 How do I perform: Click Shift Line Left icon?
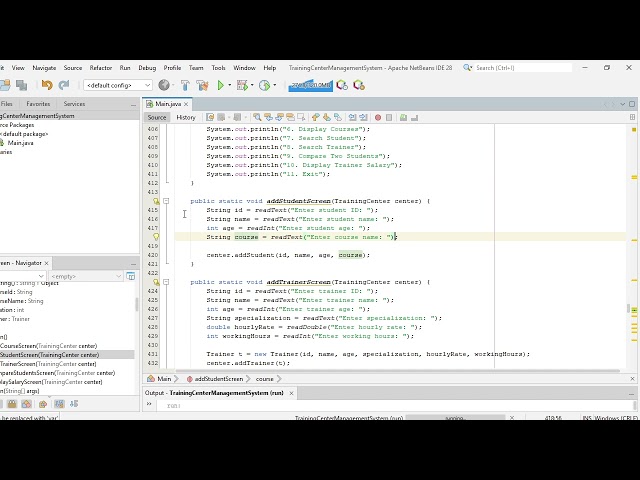(352, 118)
